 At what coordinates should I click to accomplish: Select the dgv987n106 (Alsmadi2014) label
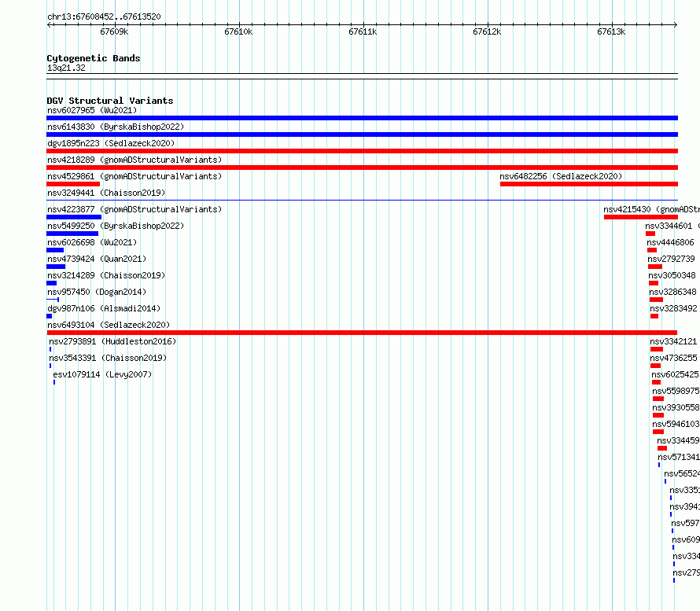pyautogui.click(x=104, y=308)
